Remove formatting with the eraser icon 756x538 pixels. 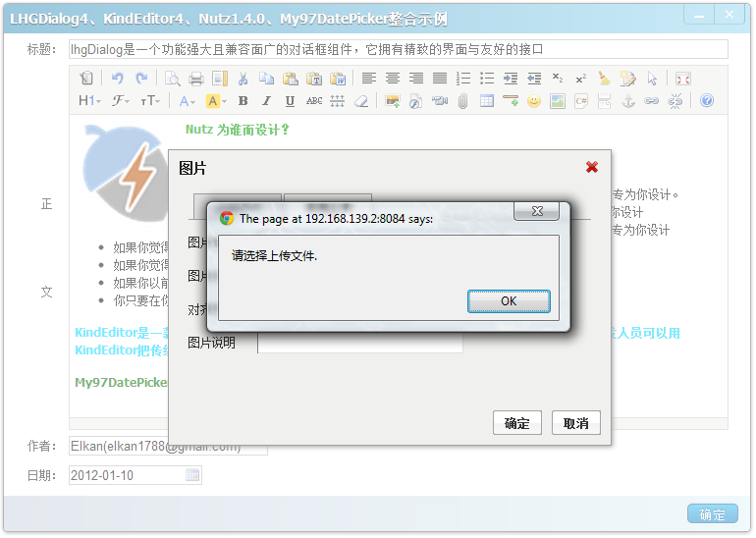[x=361, y=101]
